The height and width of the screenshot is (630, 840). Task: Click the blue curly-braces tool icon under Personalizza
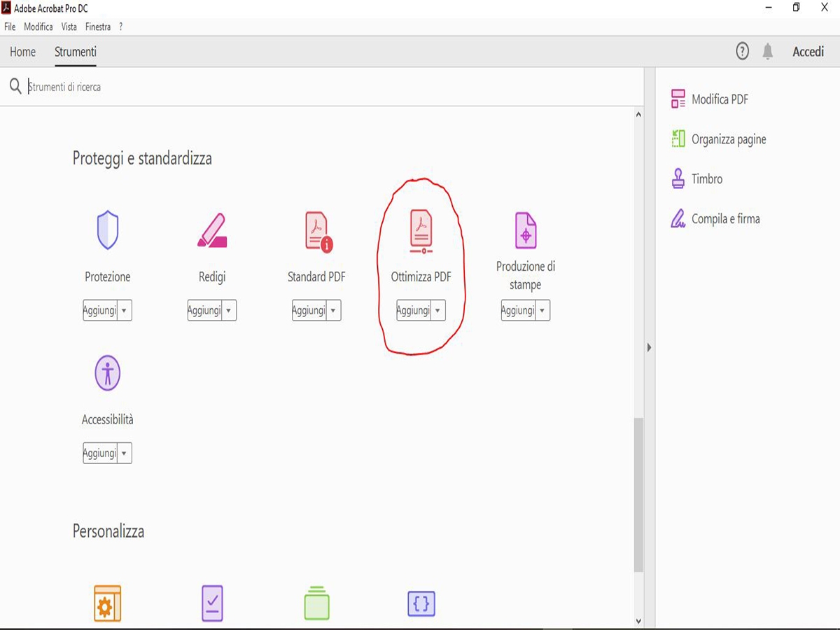tap(421, 603)
